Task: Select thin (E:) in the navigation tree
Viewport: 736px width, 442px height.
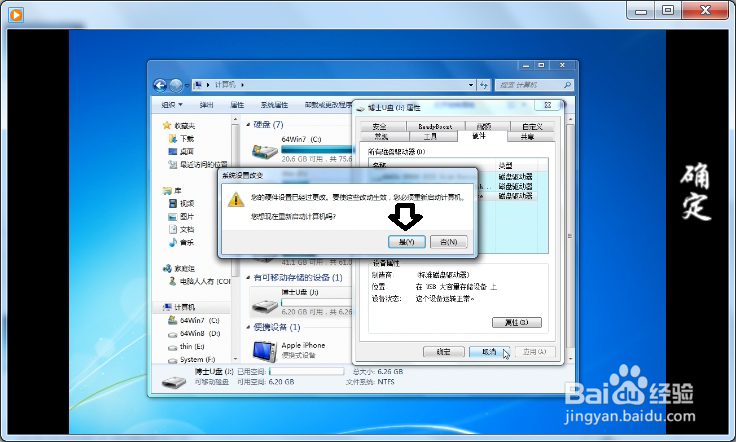Action: click(192, 346)
